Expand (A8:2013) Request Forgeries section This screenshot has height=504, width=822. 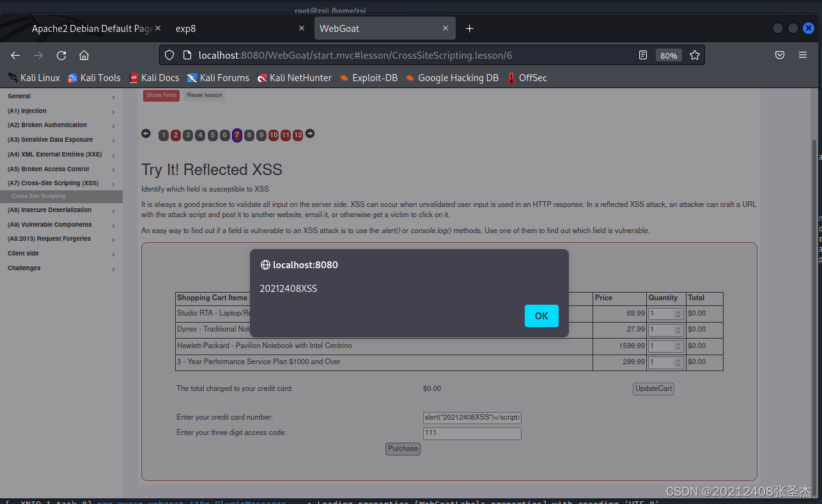click(x=61, y=239)
